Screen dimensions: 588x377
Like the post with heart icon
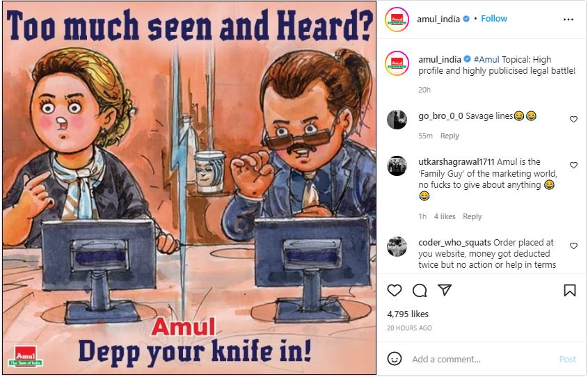click(x=394, y=291)
